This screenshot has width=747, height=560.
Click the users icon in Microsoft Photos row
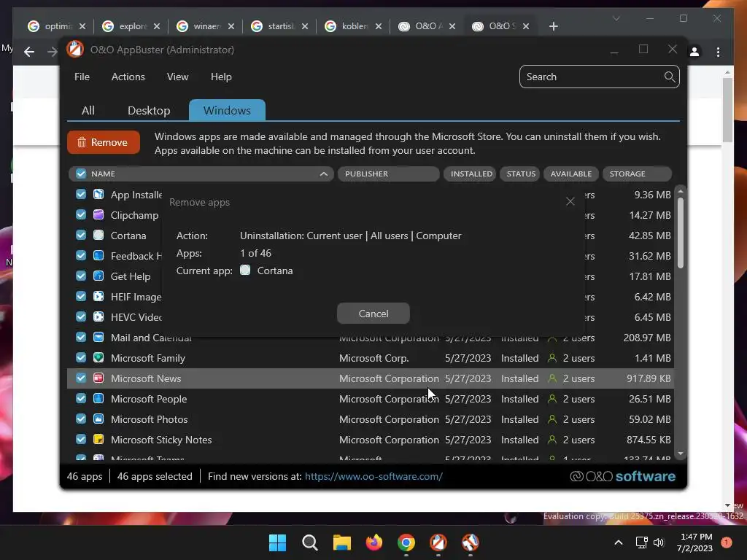click(x=552, y=419)
